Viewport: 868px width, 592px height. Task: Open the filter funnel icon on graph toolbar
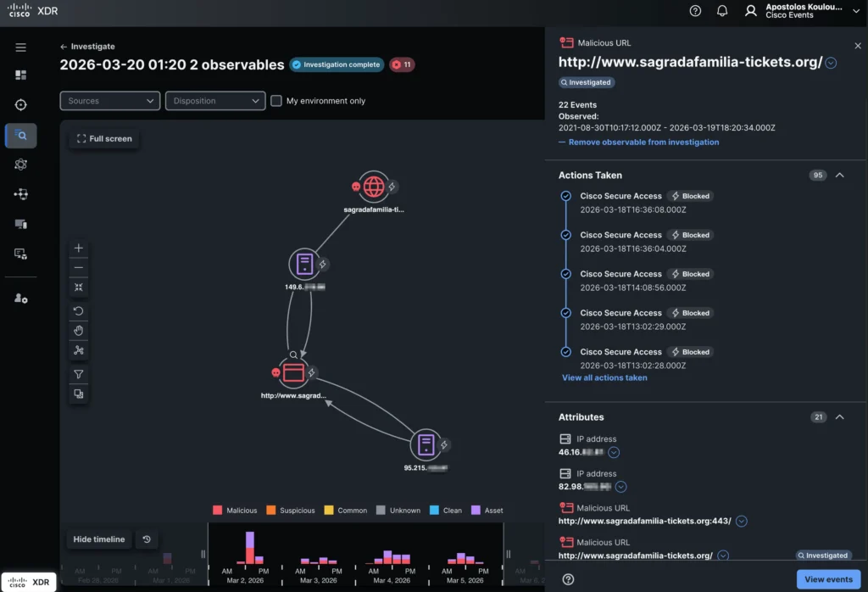click(x=78, y=373)
